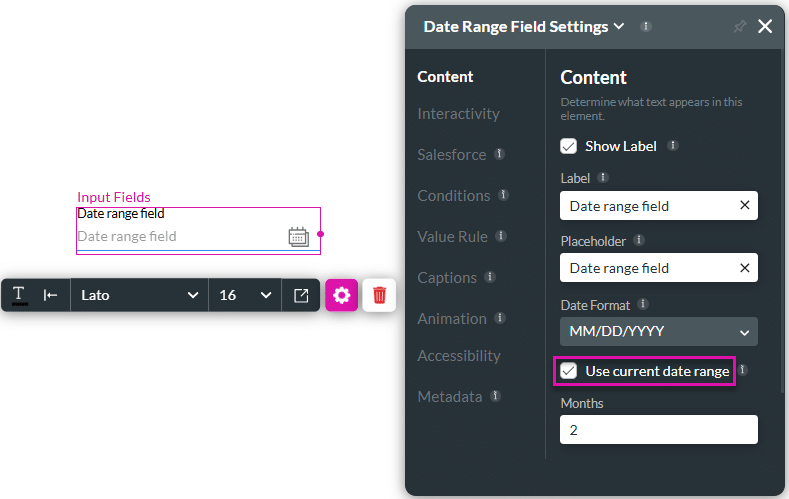Click info icon beside Date Format
This screenshot has width=789, height=499.
[x=643, y=304]
